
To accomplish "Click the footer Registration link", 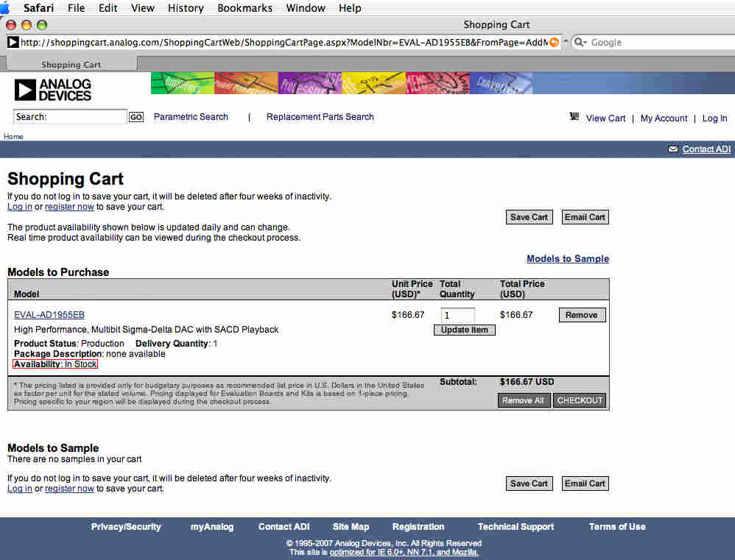I will [x=418, y=526].
